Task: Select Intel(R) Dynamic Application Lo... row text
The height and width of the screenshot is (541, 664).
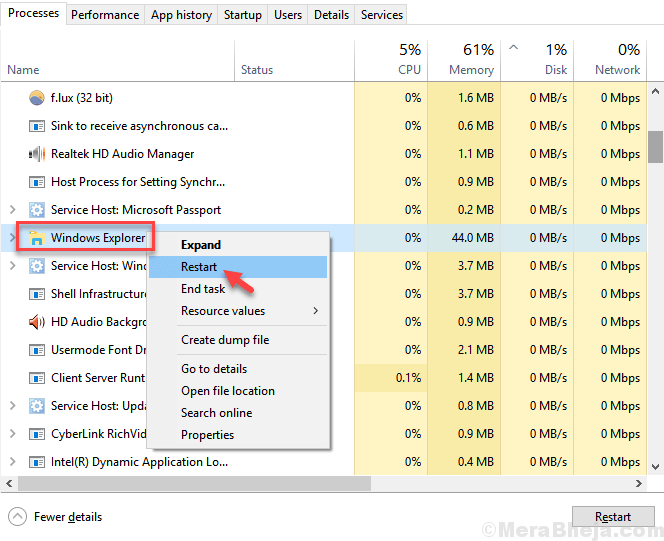Action: 139,462
